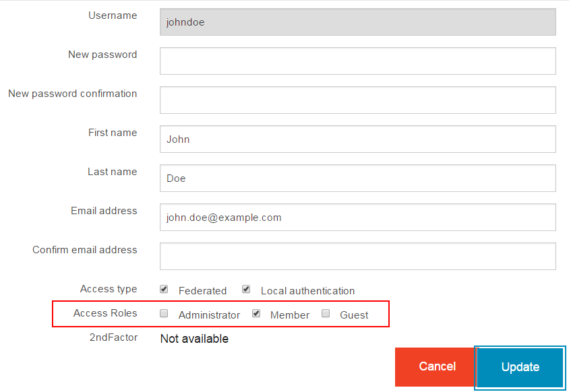The width and height of the screenshot is (569, 392).
Task: Click the blue Update button
Action: [x=520, y=367]
